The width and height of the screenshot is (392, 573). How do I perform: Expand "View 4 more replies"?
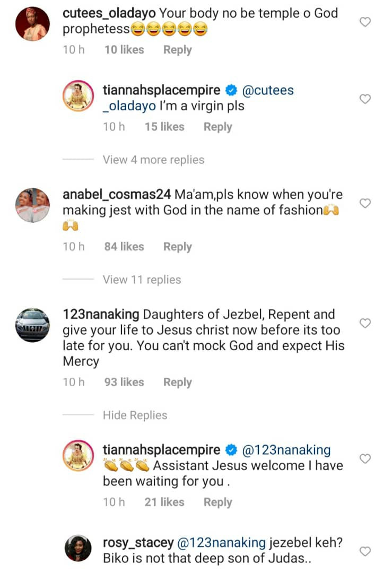point(153,160)
